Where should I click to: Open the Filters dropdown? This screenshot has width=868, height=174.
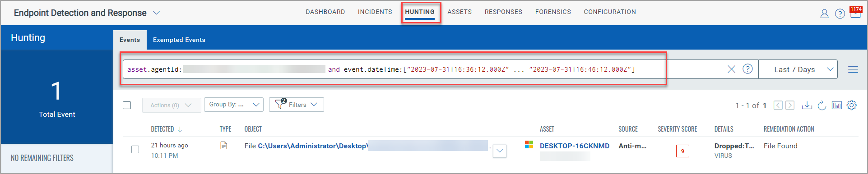297,105
